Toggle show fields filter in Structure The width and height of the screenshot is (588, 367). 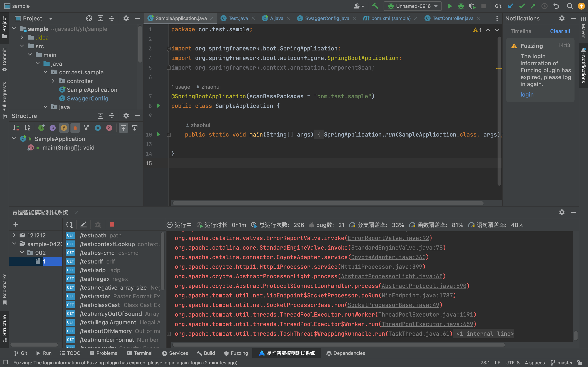coord(64,128)
